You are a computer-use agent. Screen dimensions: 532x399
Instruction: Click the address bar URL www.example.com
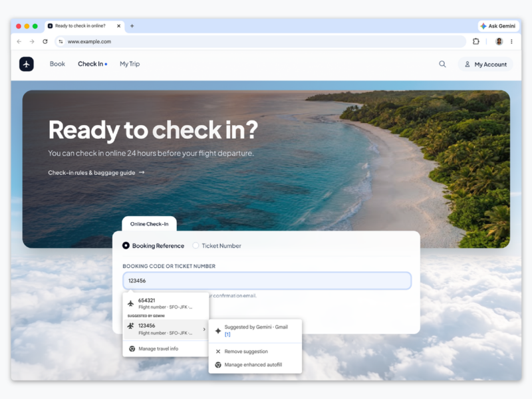click(89, 41)
